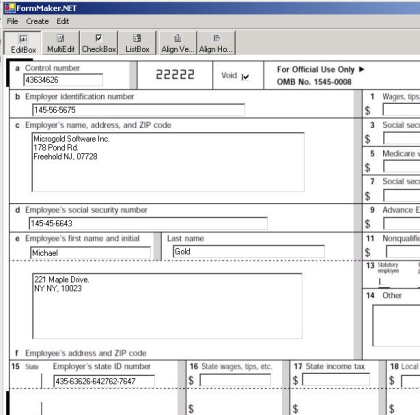420x415 pixels.
Task: Click the Employer's name, address, and ZIP code label
Action: 98,125
